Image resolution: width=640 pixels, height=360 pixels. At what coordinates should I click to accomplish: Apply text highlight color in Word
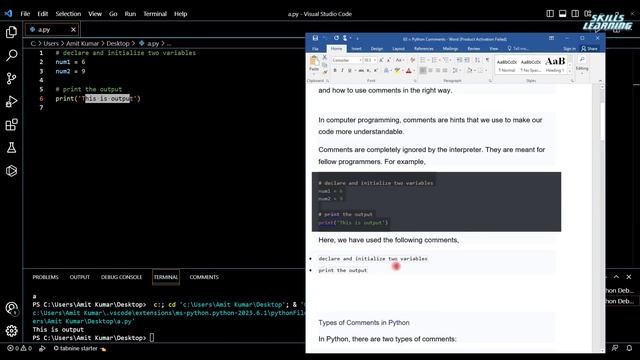pyautogui.click(x=397, y=71)
